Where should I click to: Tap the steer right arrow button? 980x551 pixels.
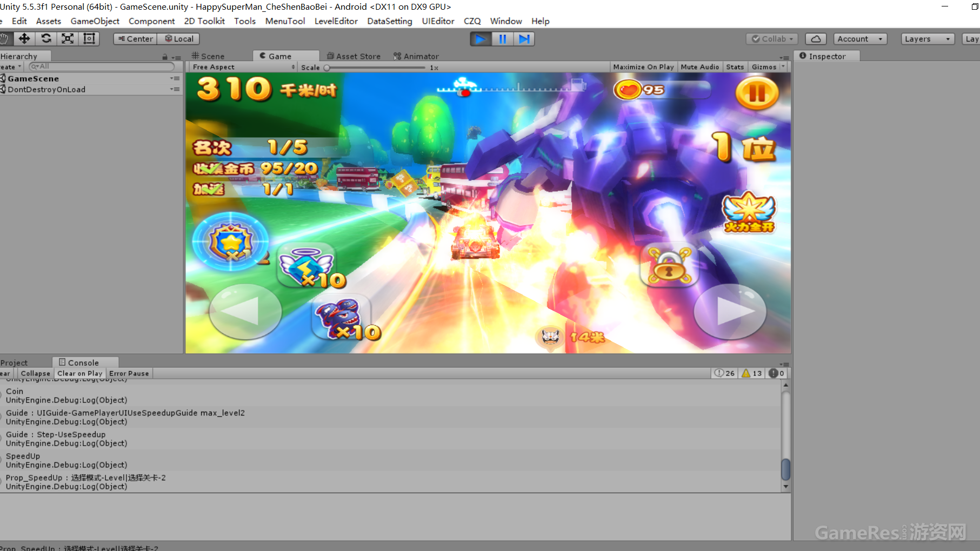pos(730,312)
